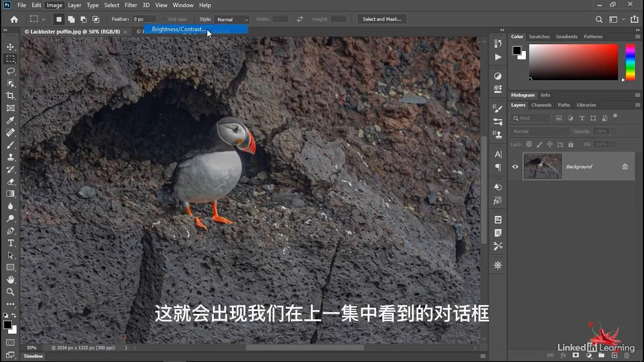Select the Move tool
The width and height of the screenshot is (644, 362).
(x=11, y=46)
